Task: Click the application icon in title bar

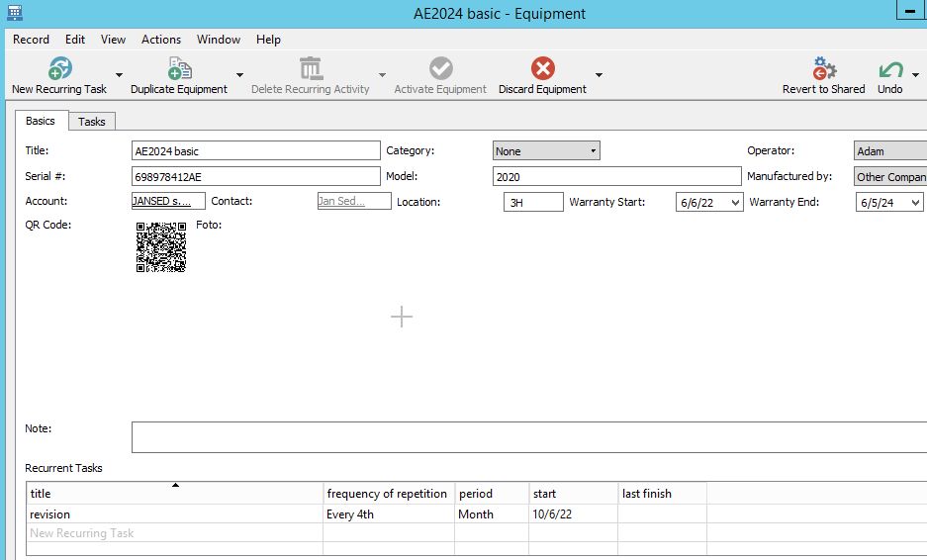Action: point(14,13)
